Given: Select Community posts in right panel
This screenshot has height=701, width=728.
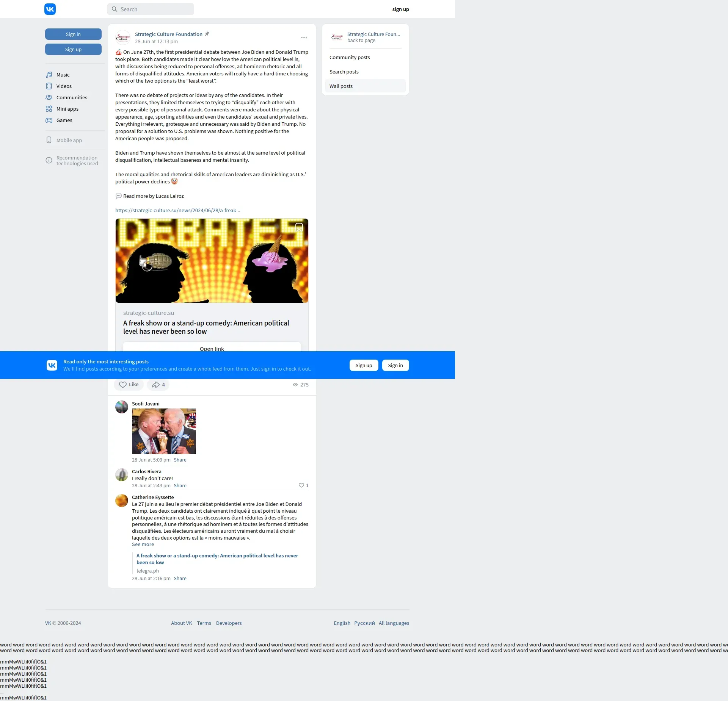Looking at the screenshot, I should (350, 58).
